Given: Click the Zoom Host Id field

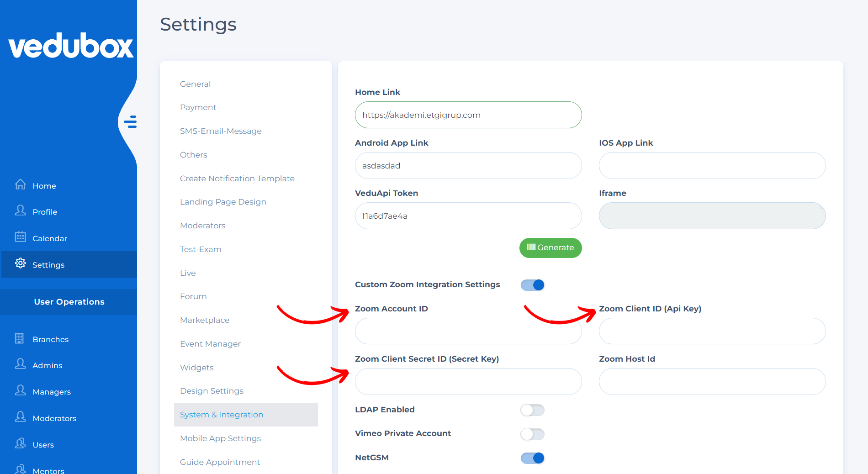Looking at the screenshot, I should pos(712,382).
